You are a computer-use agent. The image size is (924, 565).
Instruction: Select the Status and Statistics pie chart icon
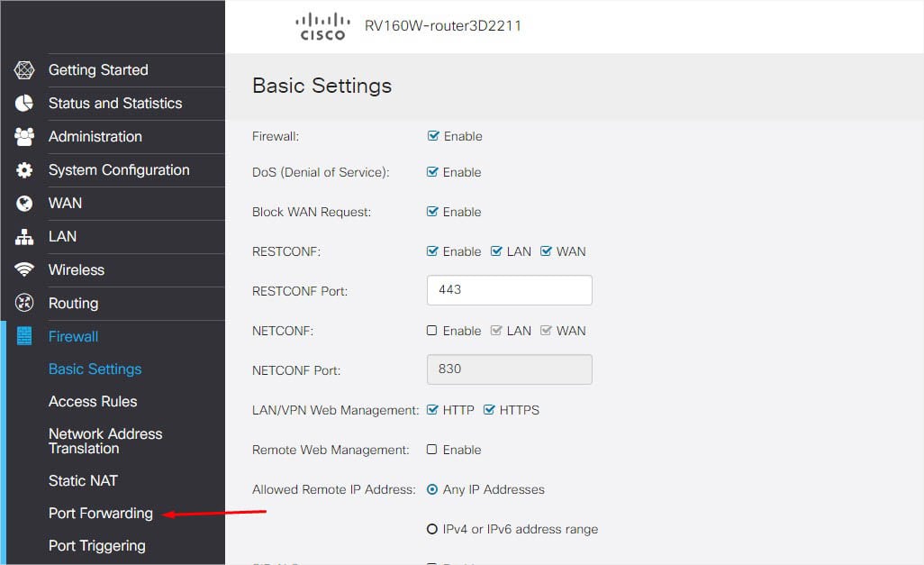point(23,103)
